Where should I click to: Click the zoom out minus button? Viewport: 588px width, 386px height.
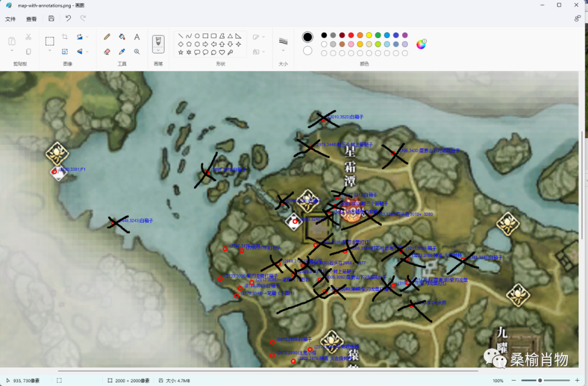514,381
